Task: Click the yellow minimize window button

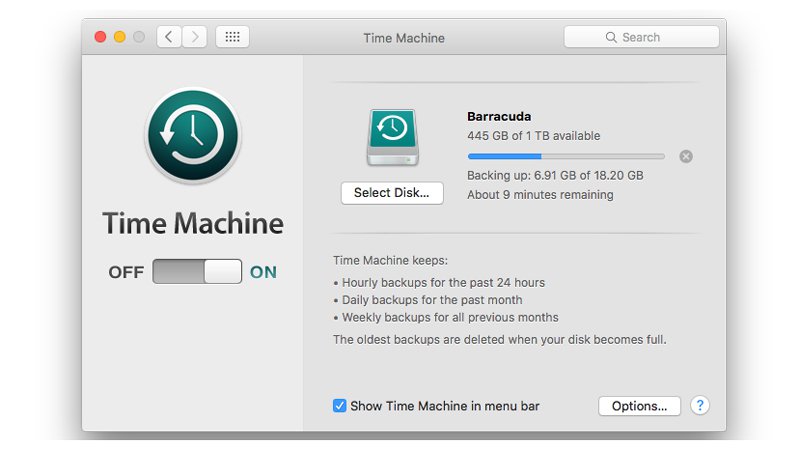Action: click(x=120, y=37)
